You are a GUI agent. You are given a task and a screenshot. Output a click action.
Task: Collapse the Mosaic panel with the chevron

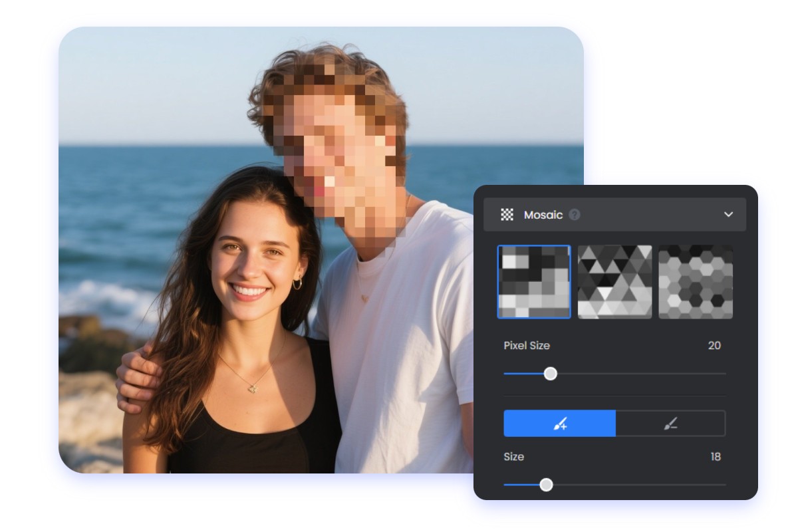pyautogui.click(x=728, y=215)
